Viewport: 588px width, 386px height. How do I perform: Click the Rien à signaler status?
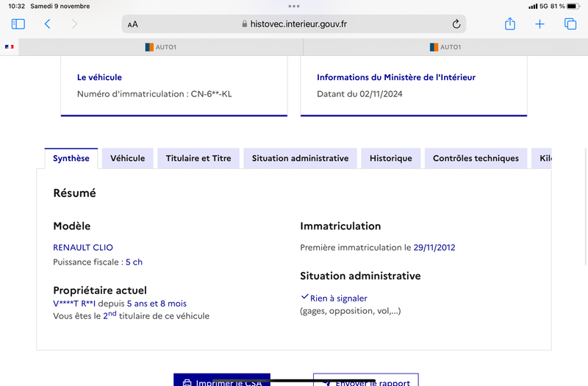339,299
